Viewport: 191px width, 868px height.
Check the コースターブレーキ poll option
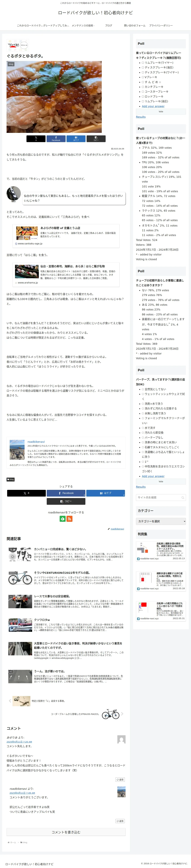coord(143,92)
